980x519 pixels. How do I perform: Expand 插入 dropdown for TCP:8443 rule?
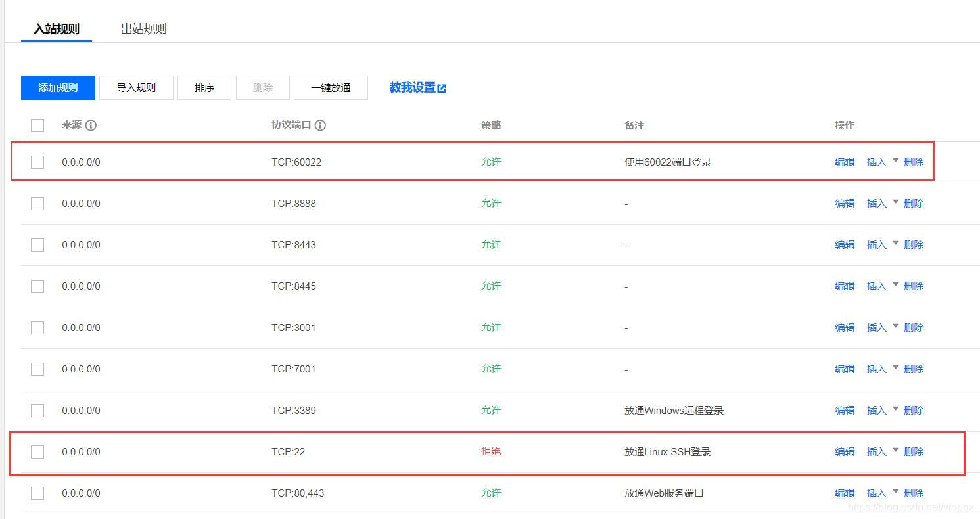(895, 243)
